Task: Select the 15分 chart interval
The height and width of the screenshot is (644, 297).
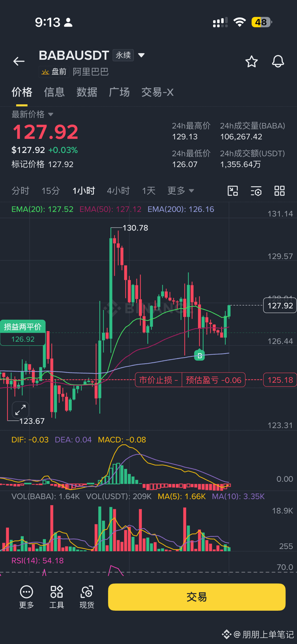Action: coord(51,190)
